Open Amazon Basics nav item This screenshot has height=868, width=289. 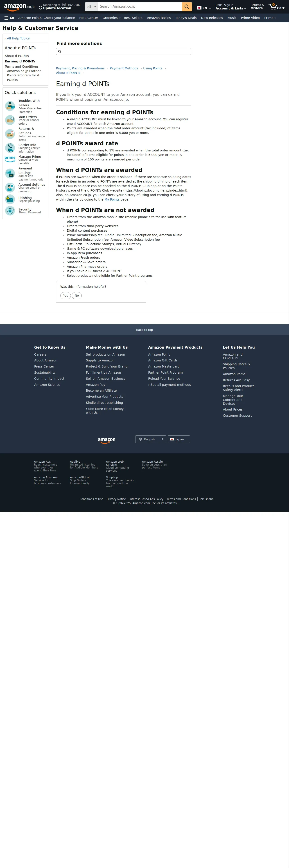pos(158,18)
